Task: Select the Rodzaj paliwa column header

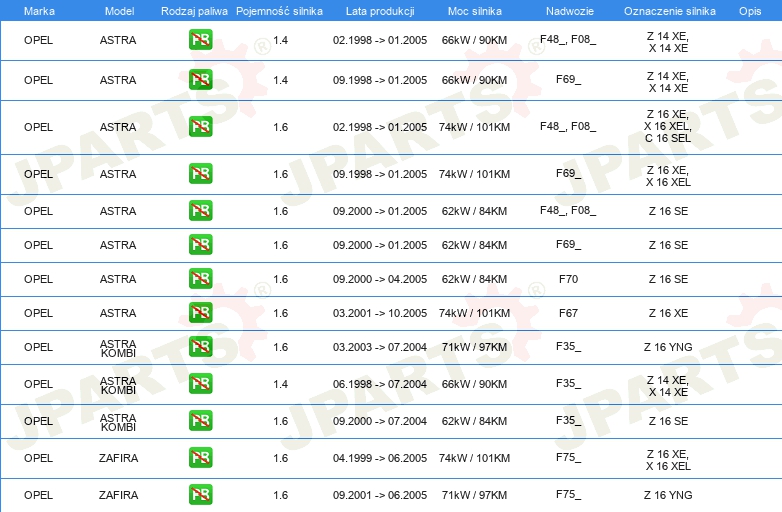Action: pos(194,11)
